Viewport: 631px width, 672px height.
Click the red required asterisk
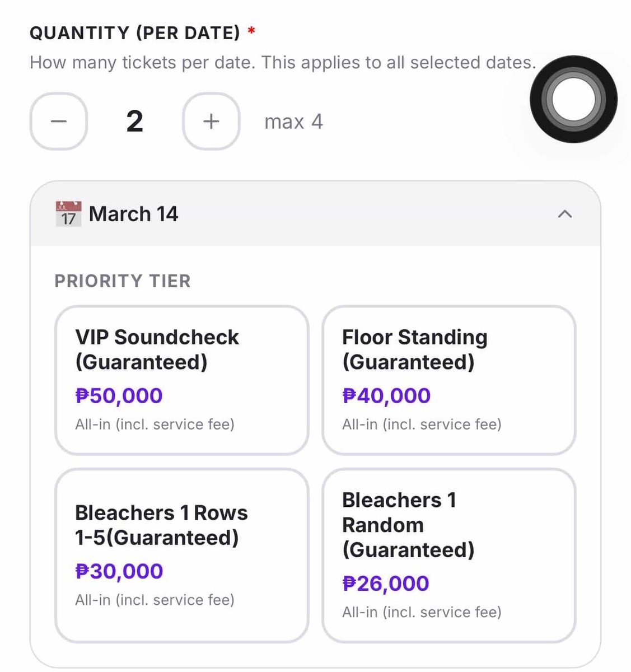pyautogui.click(x=252, y=30)
